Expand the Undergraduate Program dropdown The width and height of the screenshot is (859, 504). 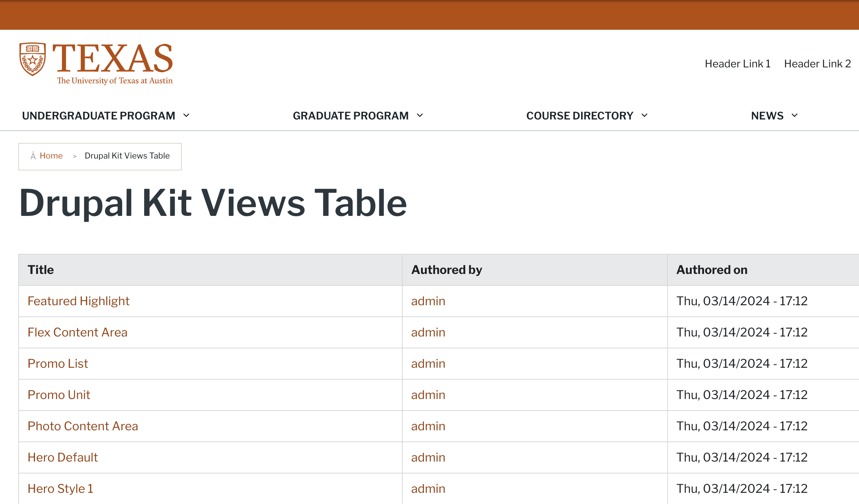[x=186, y=116]
